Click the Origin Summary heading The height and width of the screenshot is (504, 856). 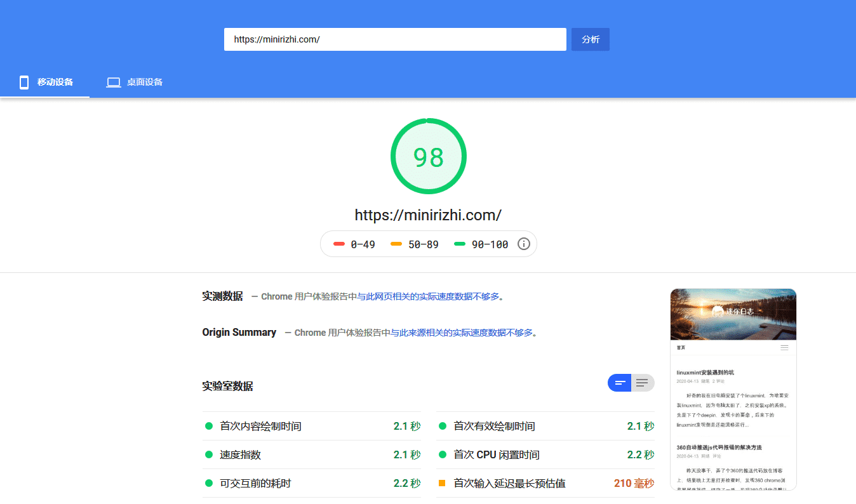[239, 332]
